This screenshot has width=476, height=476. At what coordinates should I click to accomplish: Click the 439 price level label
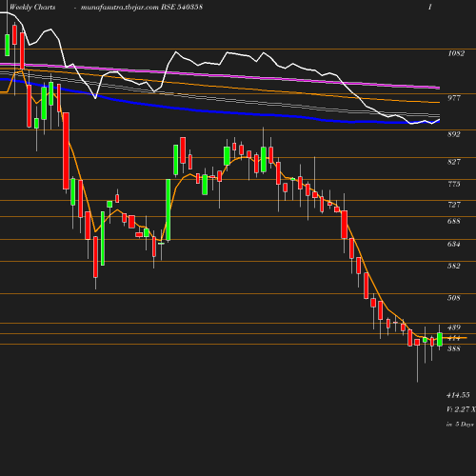454,327
